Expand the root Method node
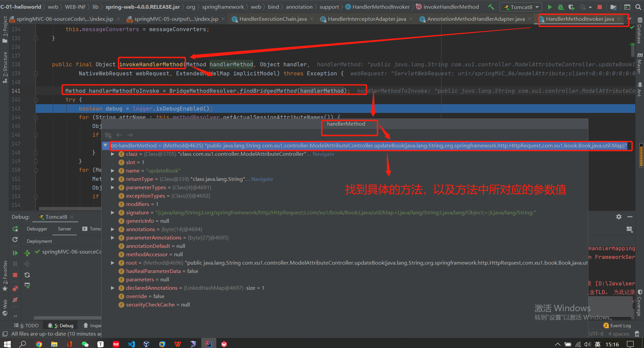 tap(113, 263)
